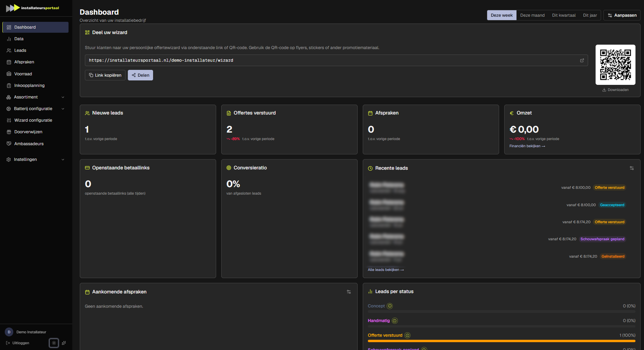Click the Assortiment boxes icon
Image resolution: width=644 pixels, height=350 pixels.
pyautogui.click(x=9, y=97)
